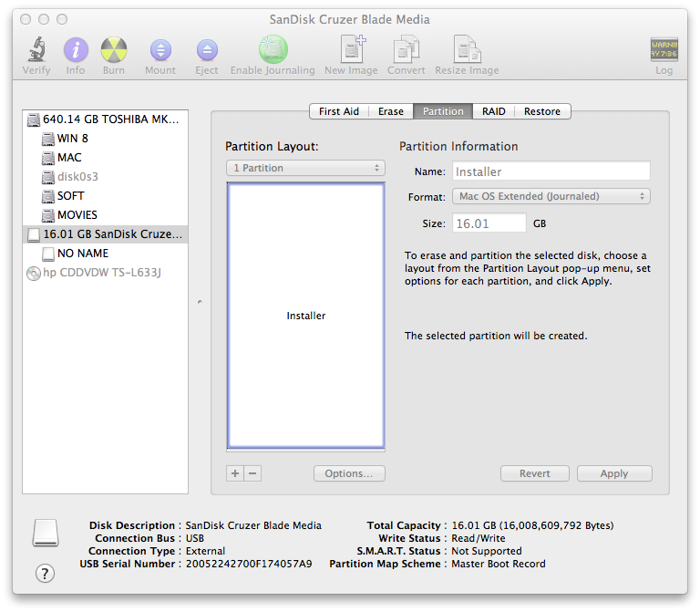The height and width of the screenshot is (612, 700).
Task: Select hp CDDVDW TS-L633J optical drive
Action: pyautogui.click(x=106, y=273)
